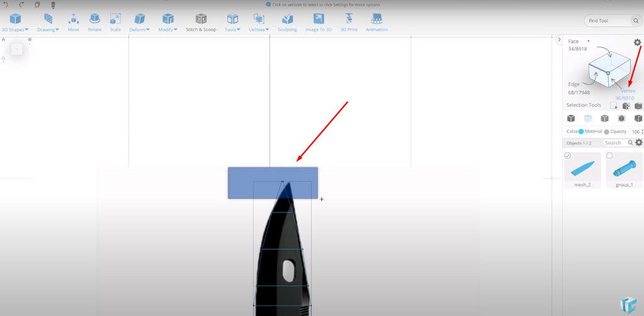Click the 'Objects 1 / 2' label

[x=579, y=143]
